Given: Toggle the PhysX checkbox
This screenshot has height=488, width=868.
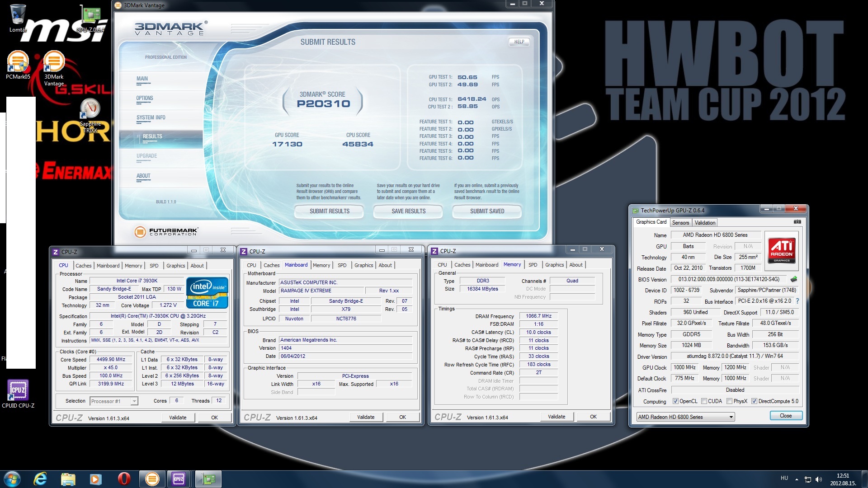Looking at the screenshot, I should 729,401.
